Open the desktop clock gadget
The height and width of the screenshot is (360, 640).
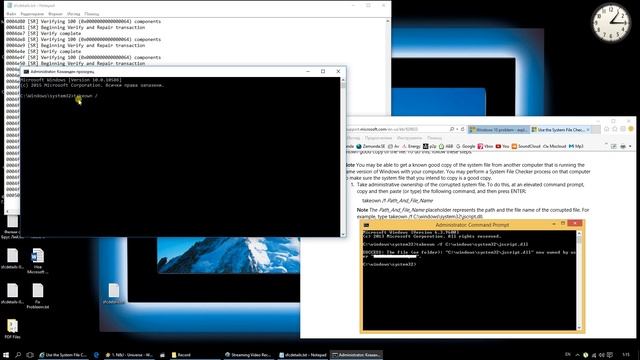611,22
